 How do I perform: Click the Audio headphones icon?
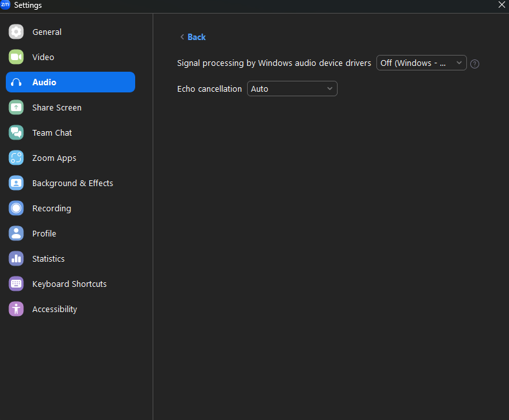pyautogui.click(x=16, y=82)
